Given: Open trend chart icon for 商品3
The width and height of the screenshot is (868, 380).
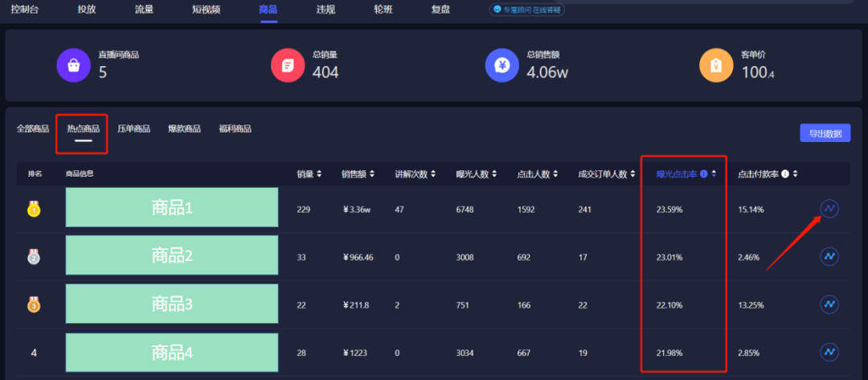Looking at the screenshot, I should coord(829,304).
